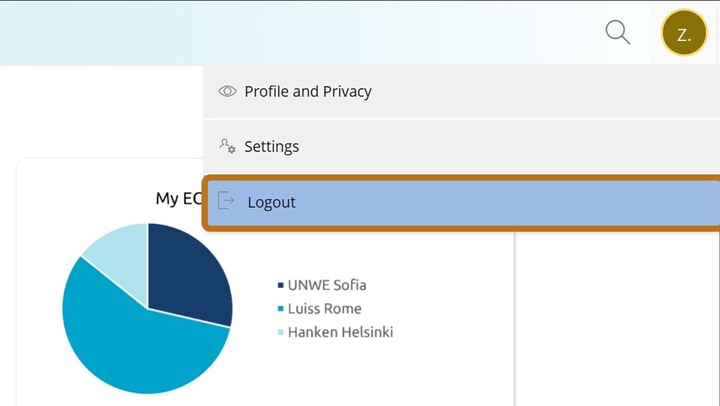Click the light blue Hanken Helsinki legend swatch
The width and height of the screenshot is (720, 406).
click(280, 333)
